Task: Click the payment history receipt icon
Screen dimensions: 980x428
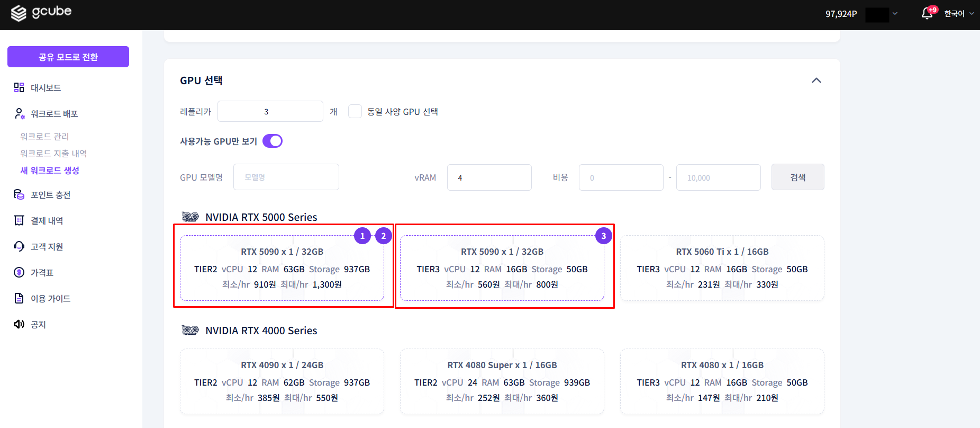Action: point(19,220)
